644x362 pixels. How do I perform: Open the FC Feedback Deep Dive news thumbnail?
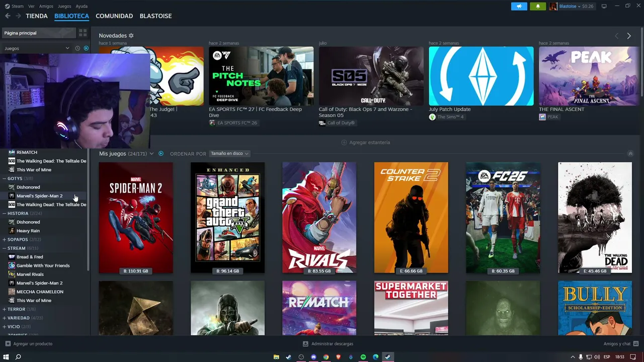[261, 76]
